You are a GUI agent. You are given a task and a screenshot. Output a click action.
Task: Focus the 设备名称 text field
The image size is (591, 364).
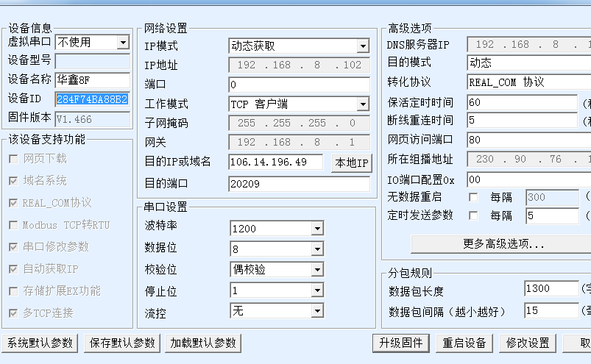pos(92,79)
